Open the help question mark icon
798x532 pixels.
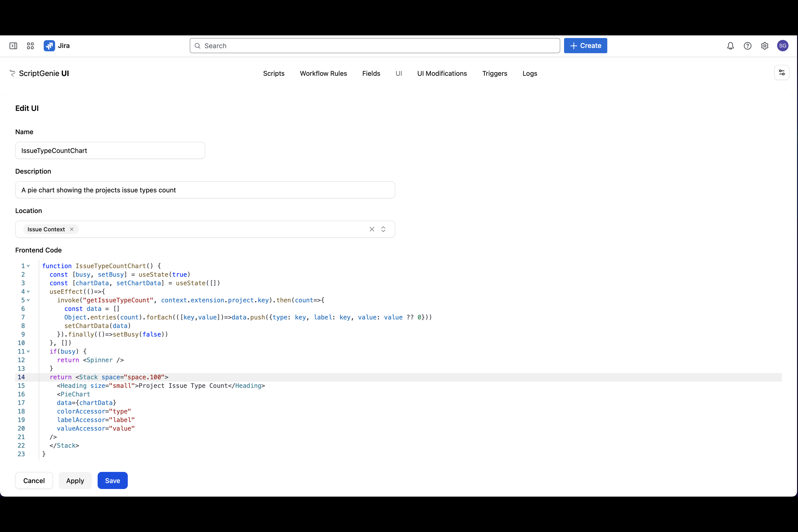[747, 46]
